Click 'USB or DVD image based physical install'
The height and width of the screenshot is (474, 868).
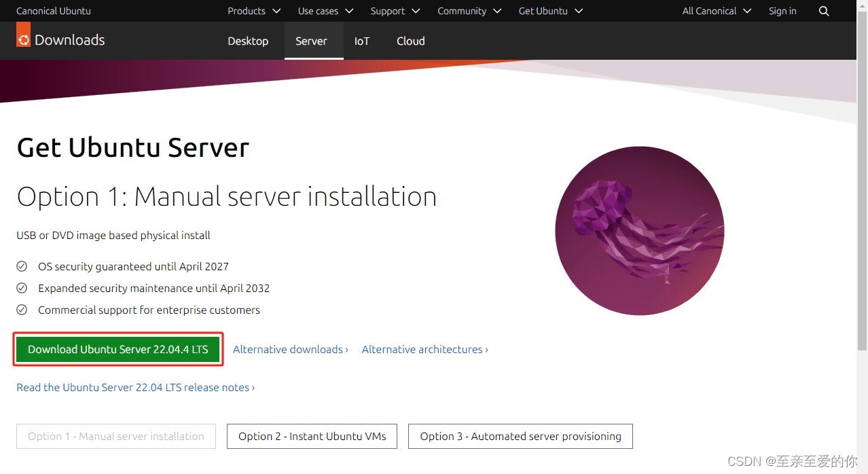(113, 236)
